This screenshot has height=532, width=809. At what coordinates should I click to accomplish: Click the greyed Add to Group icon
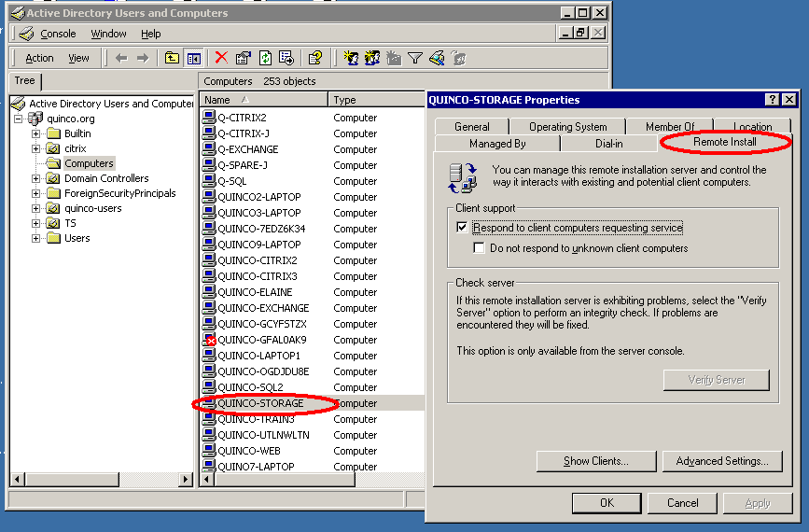[458, 58]
